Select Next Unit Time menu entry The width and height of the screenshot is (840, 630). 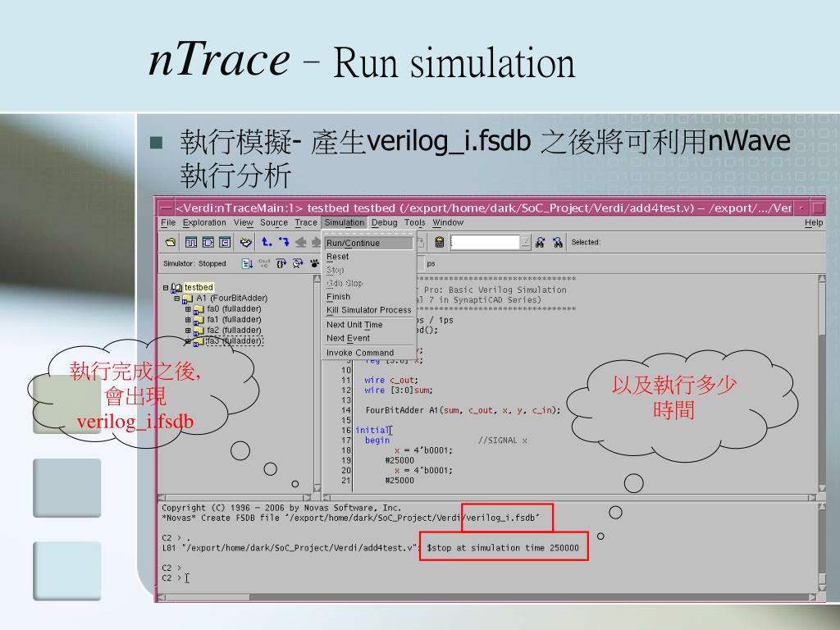click(368, 325)
